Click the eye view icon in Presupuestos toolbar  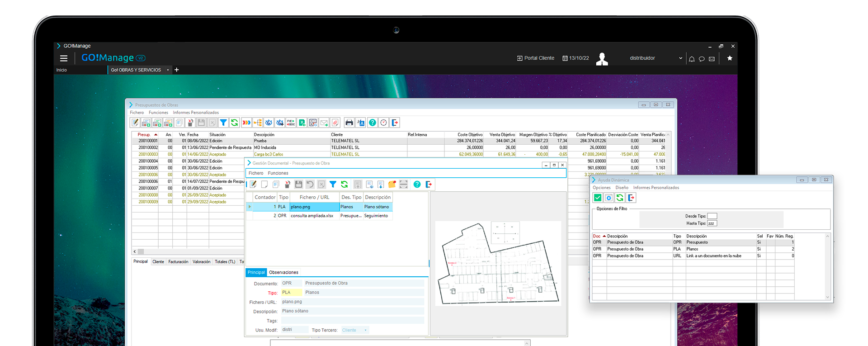coord(269,123)
